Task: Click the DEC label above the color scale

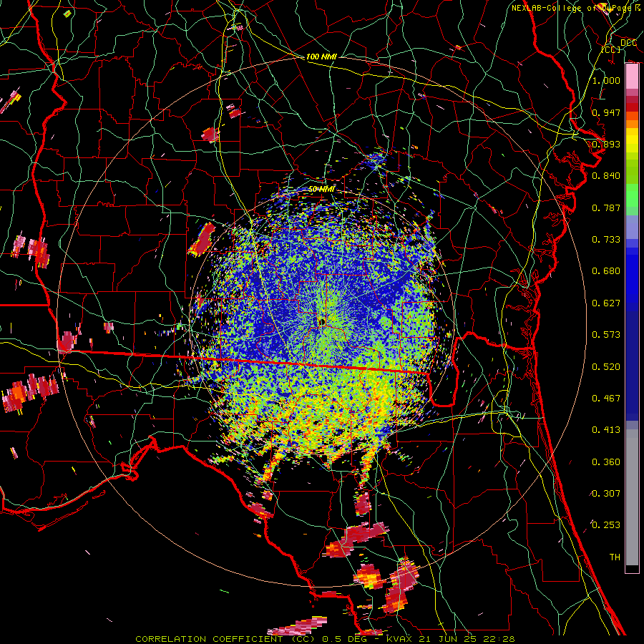Action: coord(628,43)
